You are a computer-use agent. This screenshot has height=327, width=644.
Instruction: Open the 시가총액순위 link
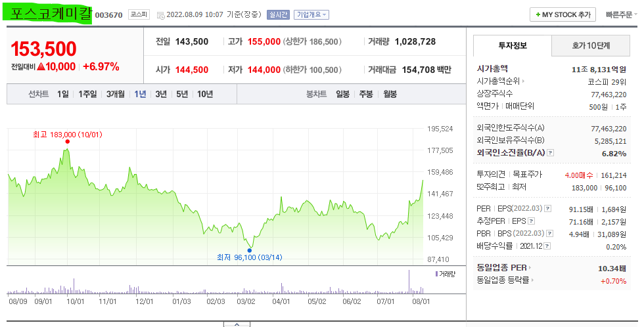pos(498,81)
